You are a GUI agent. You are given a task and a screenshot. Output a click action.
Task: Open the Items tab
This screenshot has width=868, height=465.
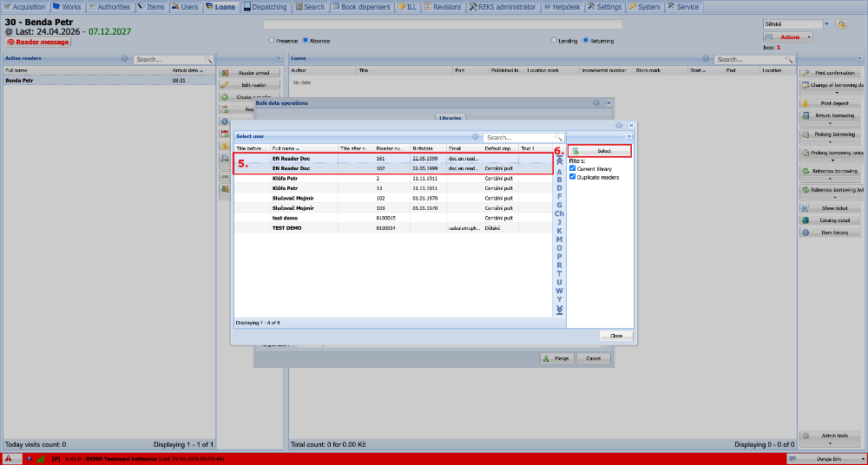pyautogui.click(x=152, y=7)
